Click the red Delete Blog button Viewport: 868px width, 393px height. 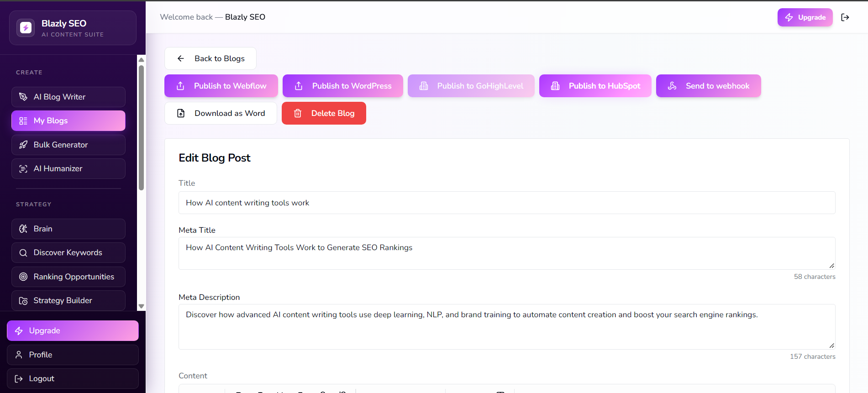tap(324, 113)
